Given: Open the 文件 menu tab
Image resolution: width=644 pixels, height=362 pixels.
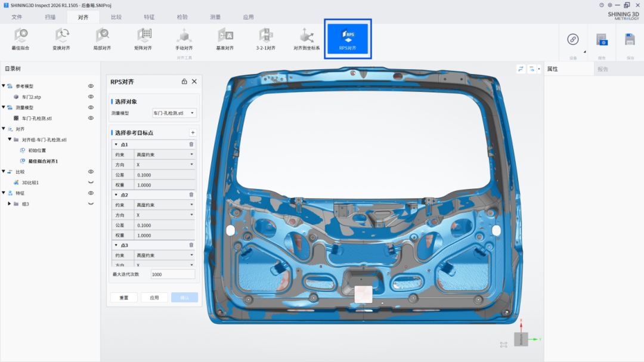Looking at the screenshot, I should (x=17, y=17).
